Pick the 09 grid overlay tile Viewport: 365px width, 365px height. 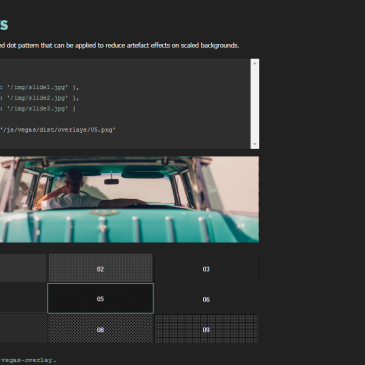coord(206,329)
